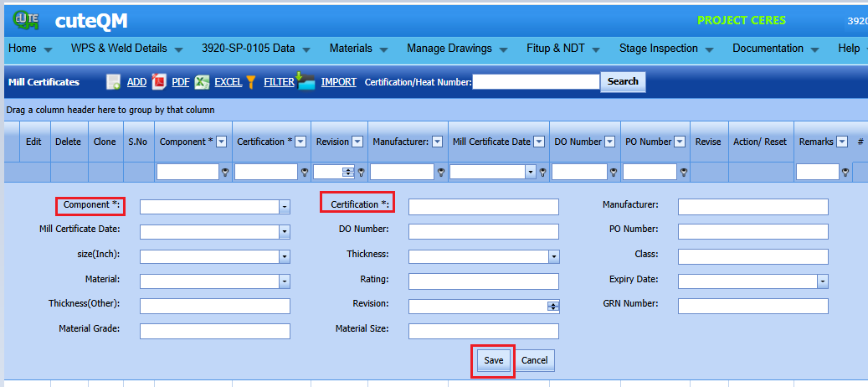Open the Materials menu
This screenshot has height=387, width=868.
tap(358, 49)
